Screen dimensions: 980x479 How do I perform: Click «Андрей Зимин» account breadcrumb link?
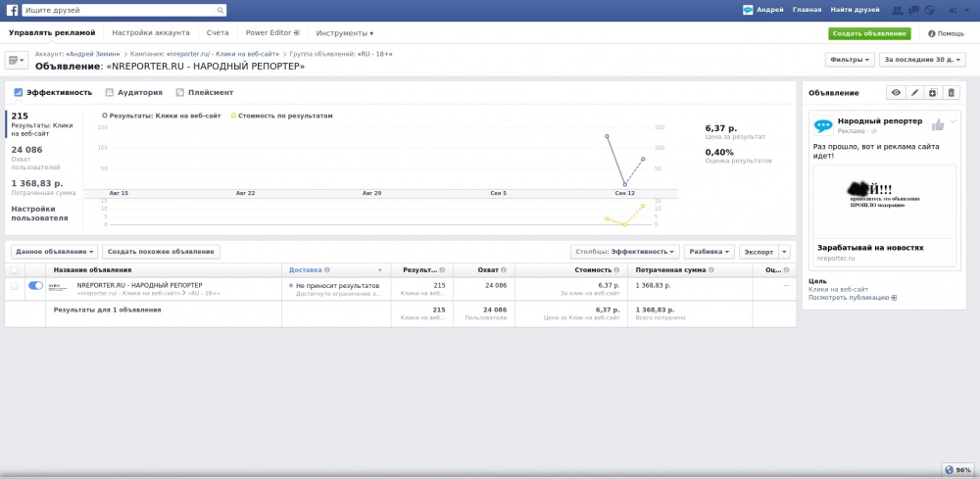[x=92, y=54]
